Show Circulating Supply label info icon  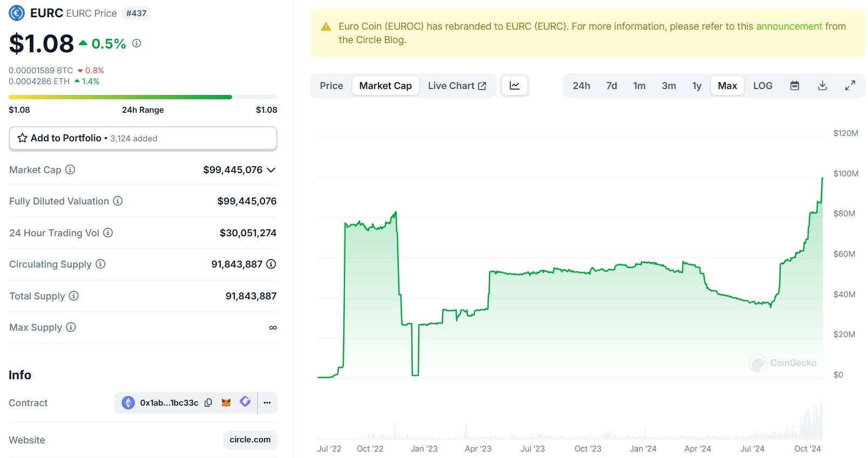tap(100, 264)
